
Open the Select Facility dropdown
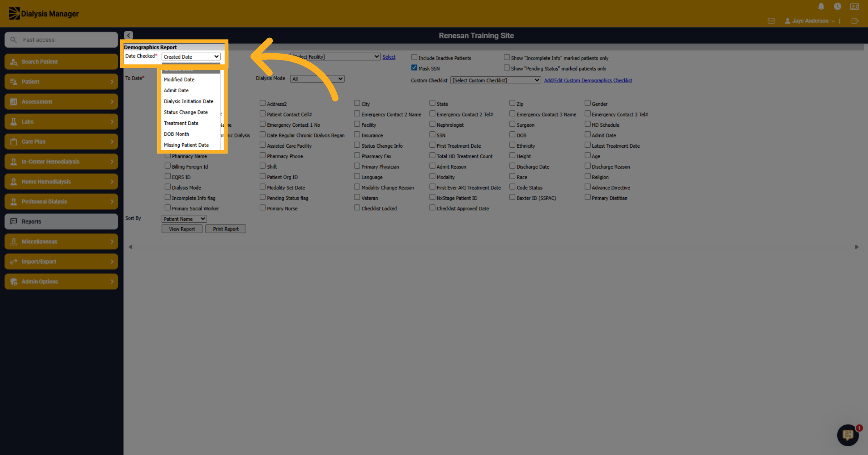[x=335, y=57]
